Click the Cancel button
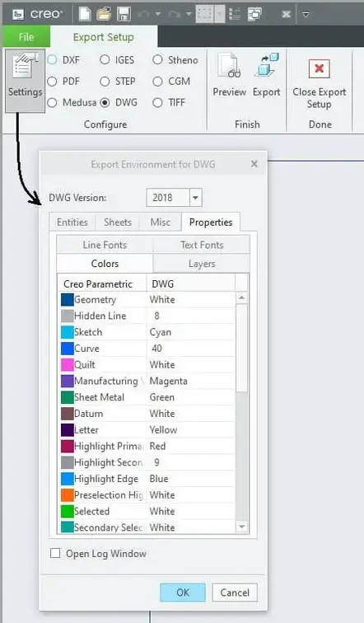 pyautogui.click(x=235, y=593)
